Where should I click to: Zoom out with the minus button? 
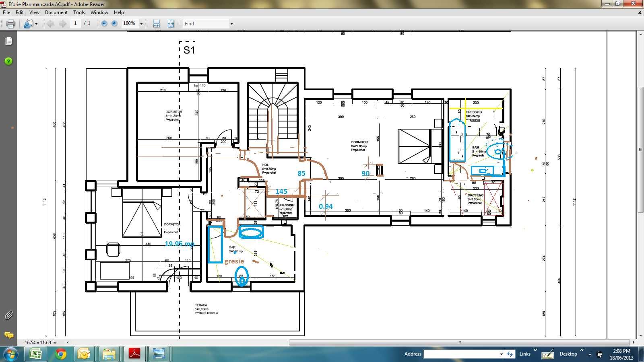pos(104,24)
